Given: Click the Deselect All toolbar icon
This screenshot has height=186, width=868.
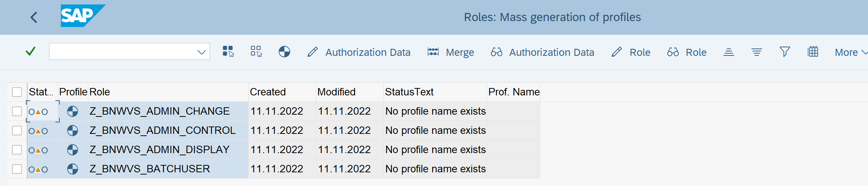Looking at the screenshot, I should click(256, 52).
